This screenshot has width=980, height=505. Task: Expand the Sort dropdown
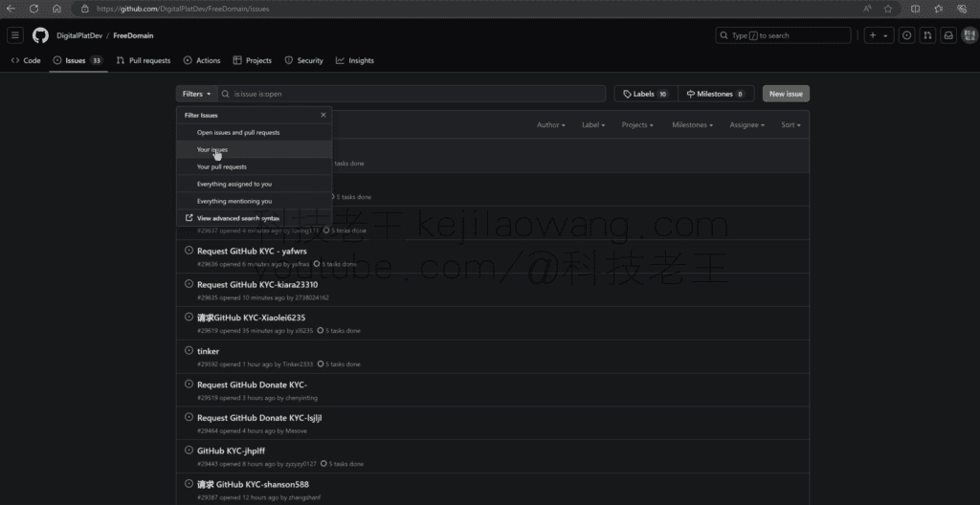(x=791, y=125)
